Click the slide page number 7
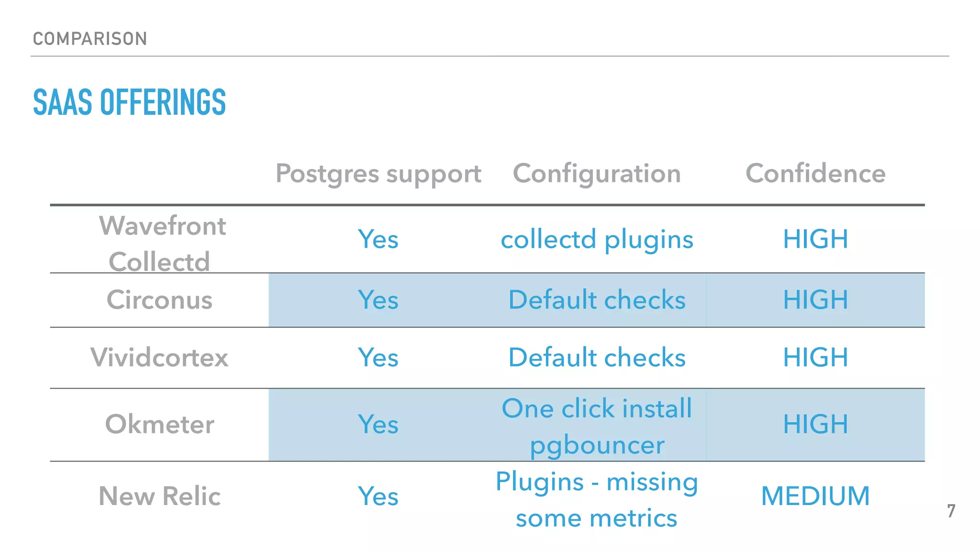Viewport: 980px width, 551px height. point(951,511)
